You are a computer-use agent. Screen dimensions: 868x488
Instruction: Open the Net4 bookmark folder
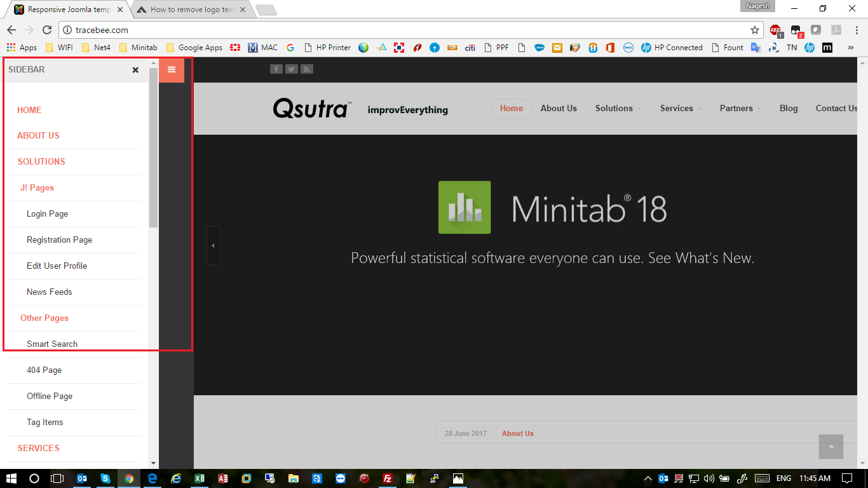pos(96,48)
